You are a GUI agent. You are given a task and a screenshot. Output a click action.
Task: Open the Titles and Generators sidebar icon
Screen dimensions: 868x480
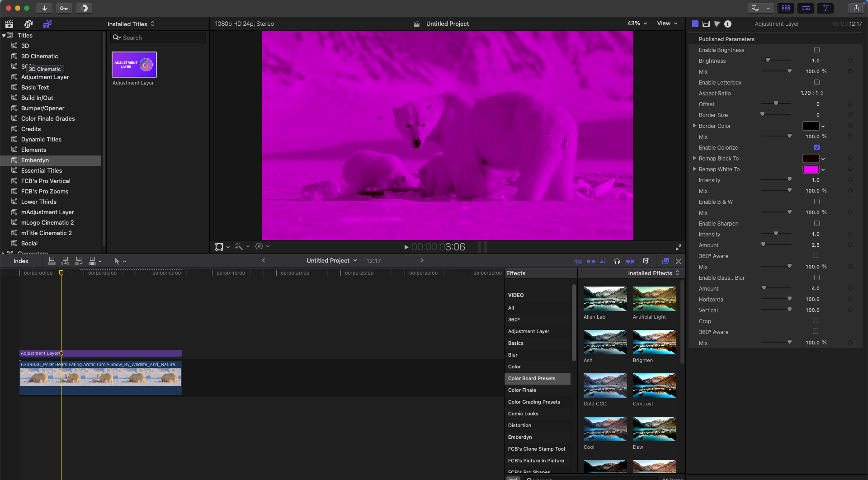(47, 24)
